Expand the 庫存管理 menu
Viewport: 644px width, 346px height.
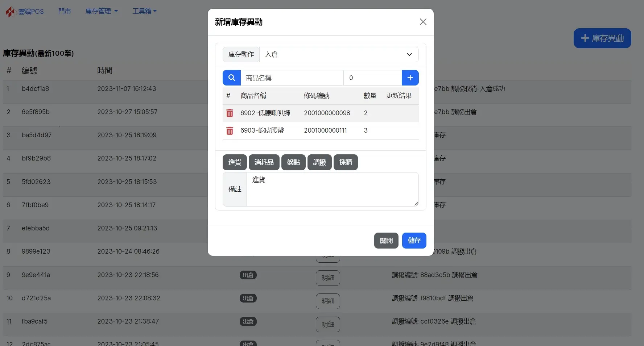coord(101,11)
